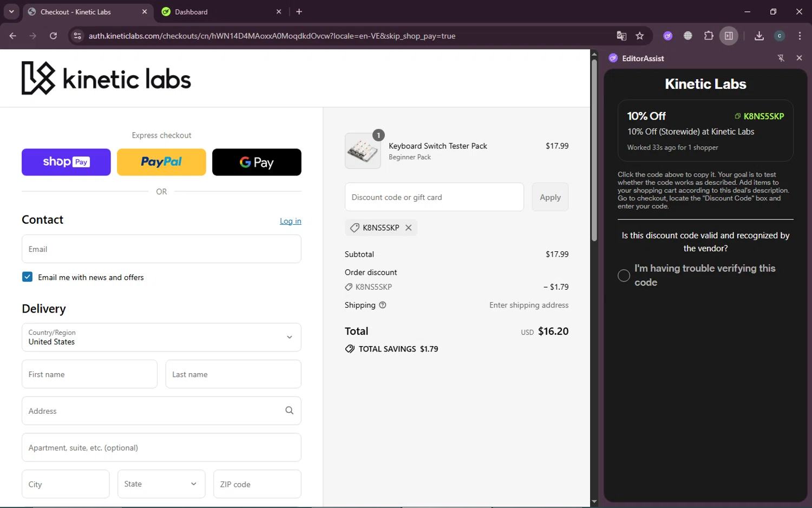Uncheck Email me with news and offers
The image size is (812, 508).
[27, 277]
